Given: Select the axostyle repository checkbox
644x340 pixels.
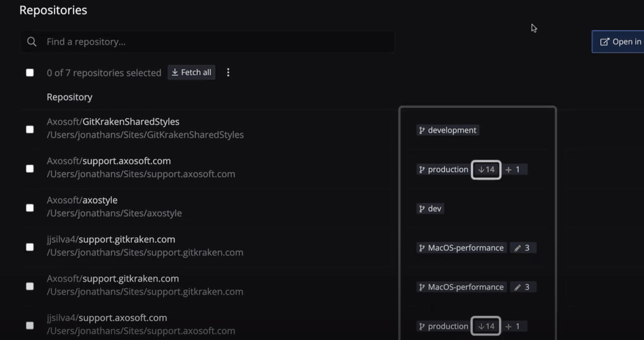Looking at the screenshot, I should (x=30, y=208).
